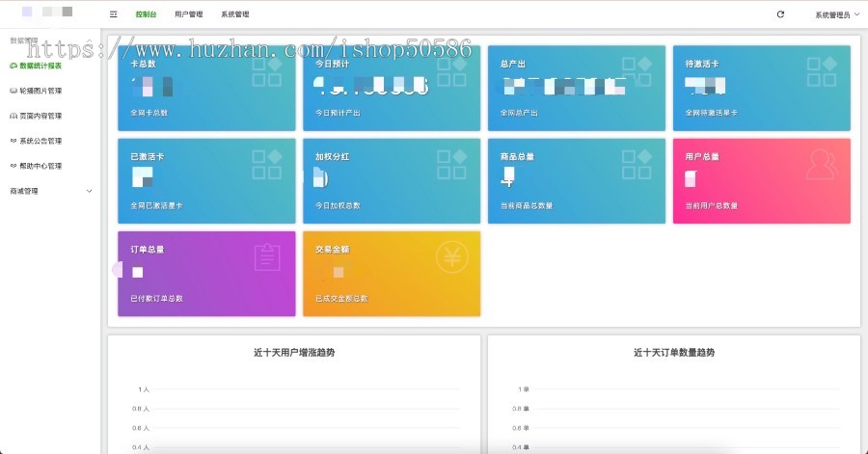Click the squares icon on 加权分红 card
Image resolution: width=868 pixels, height=454 pixels.
452,164
